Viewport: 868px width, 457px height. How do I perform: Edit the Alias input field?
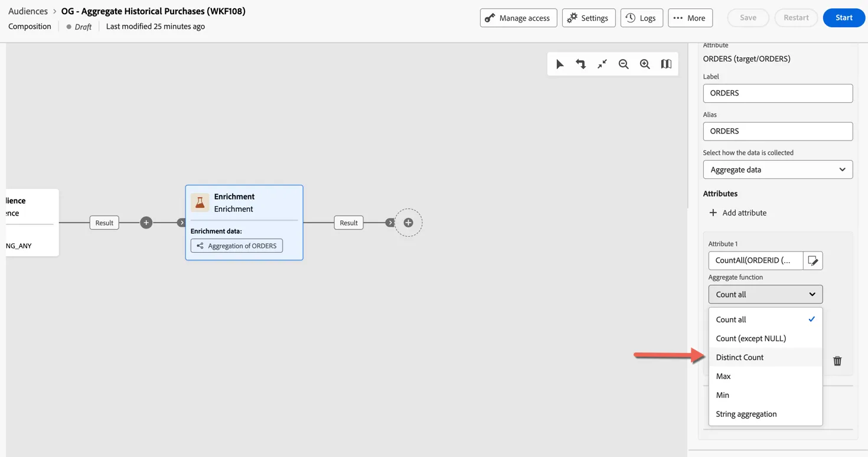point(778,131)
